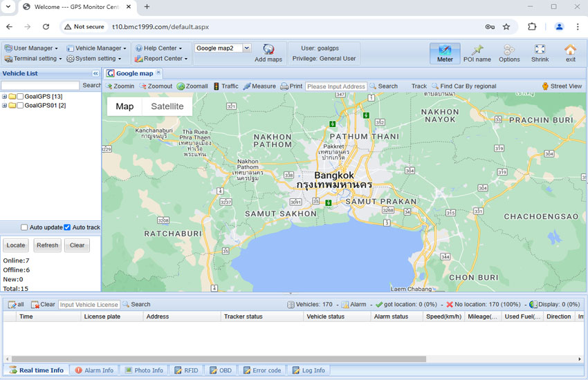This screenshot has height=380, width=588.
Task: Open the Terminal setting dropdown
Action: [33, 59]
